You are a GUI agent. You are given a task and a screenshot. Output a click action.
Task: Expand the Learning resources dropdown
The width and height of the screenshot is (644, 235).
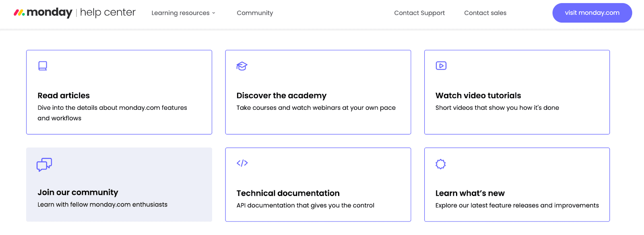(x=180, y=13)
